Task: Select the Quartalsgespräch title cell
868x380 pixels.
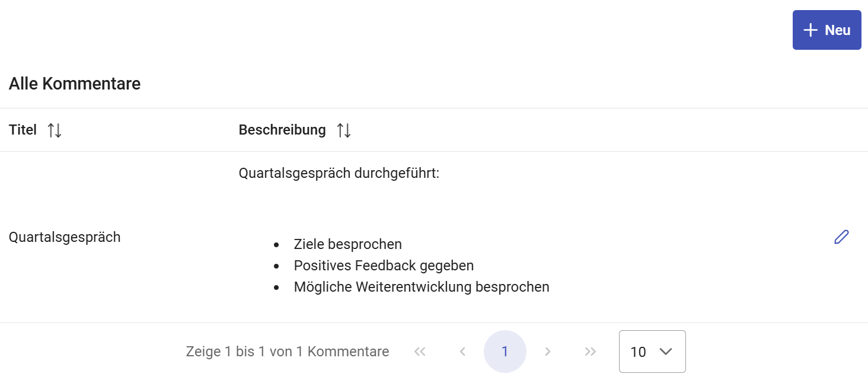Action: click(x=65, y=237)
